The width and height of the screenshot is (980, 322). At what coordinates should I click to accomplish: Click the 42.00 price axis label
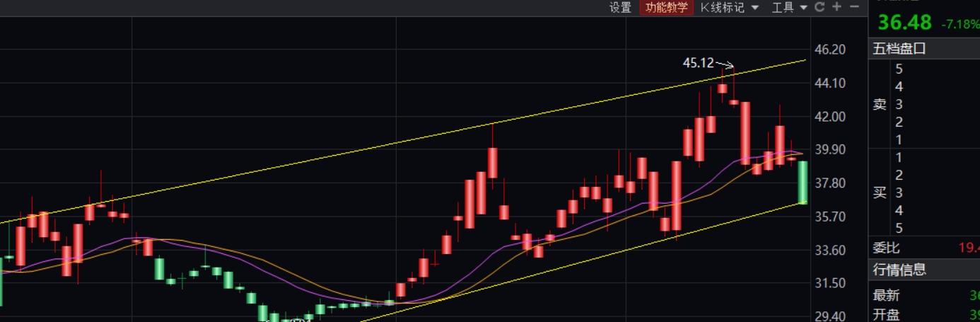[830, 116]
